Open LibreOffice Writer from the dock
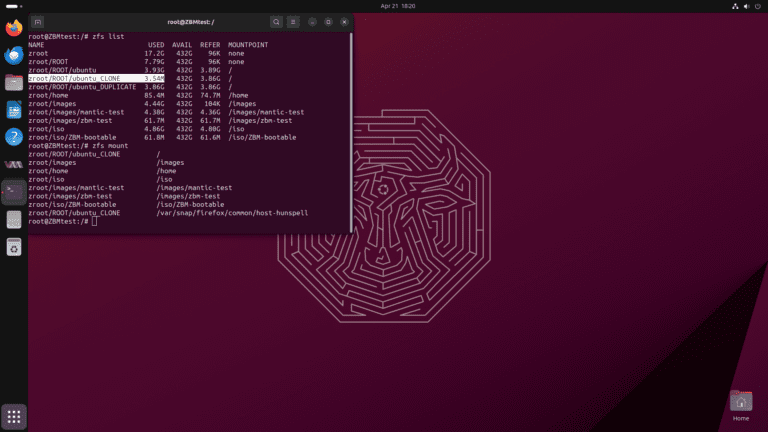This screenshot has height=432, width=768. 14,110
